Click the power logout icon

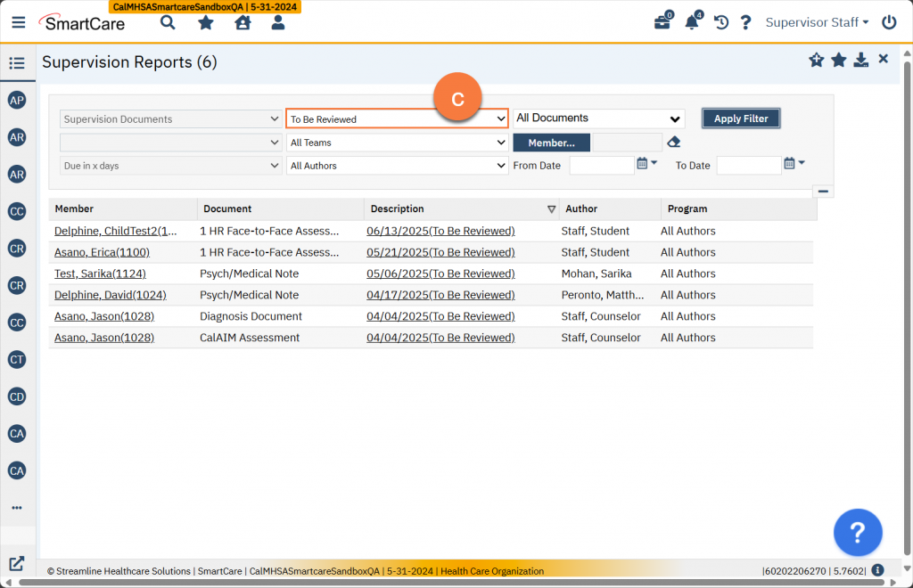pyautogui.click(x=889, y=22)
